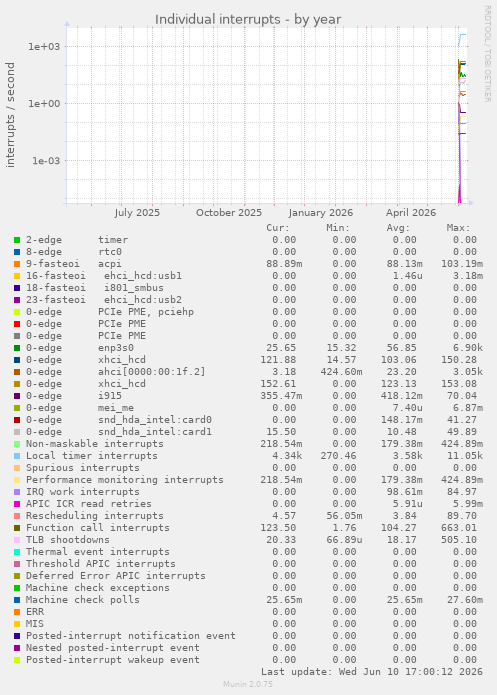This screenshot has height=695, width=497.
Task: Click the Avg: column header
Action: pos(398,228)
